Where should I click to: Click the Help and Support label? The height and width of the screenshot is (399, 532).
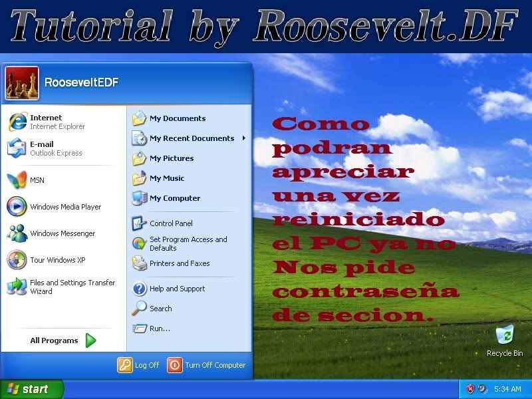coord(178,289)
